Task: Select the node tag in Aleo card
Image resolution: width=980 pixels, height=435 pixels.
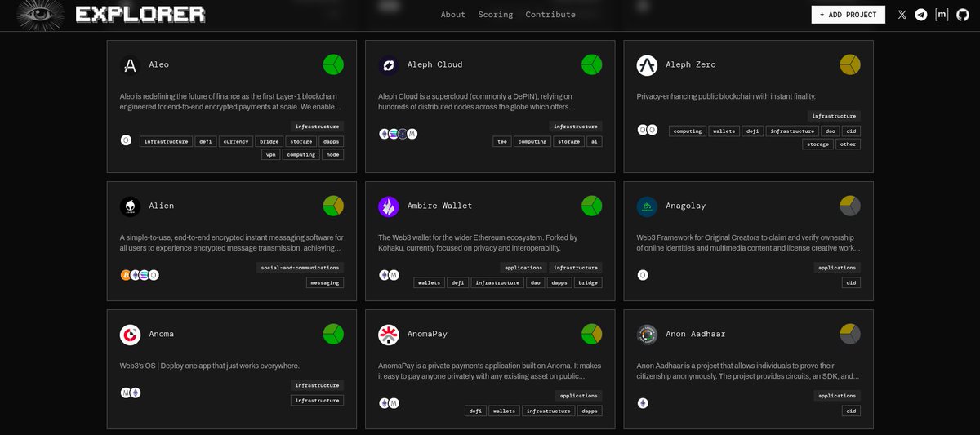Action: [x=332, y=154]
